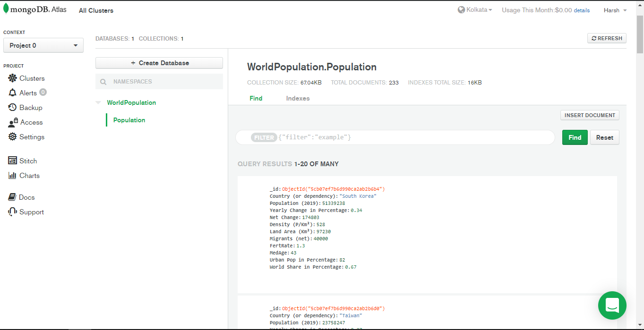Click the Alerts bell icon
644x330 pixels.
point(12,93)
